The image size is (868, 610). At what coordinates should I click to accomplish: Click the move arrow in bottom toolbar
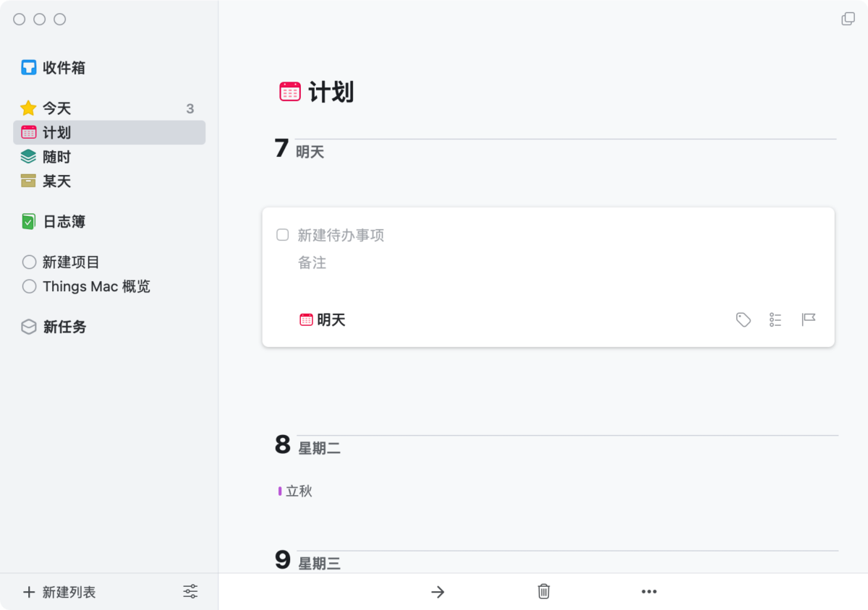tap(438, 592)
